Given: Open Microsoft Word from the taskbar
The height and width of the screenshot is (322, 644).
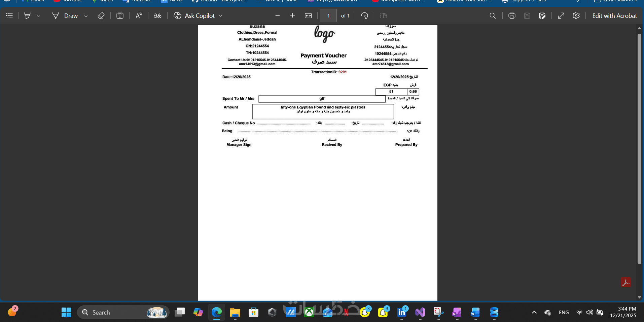Looking at the screenshot, I should click(475, 312).
